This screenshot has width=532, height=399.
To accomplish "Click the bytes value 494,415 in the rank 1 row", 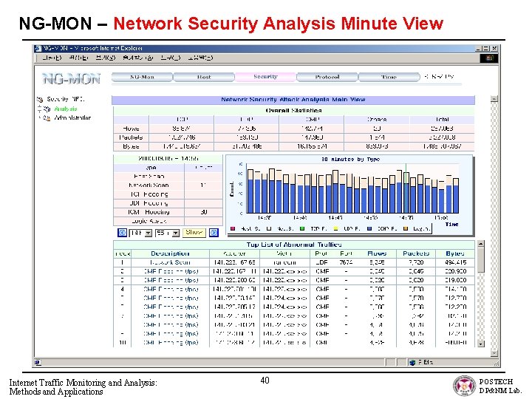I will (x=456, y=262).
